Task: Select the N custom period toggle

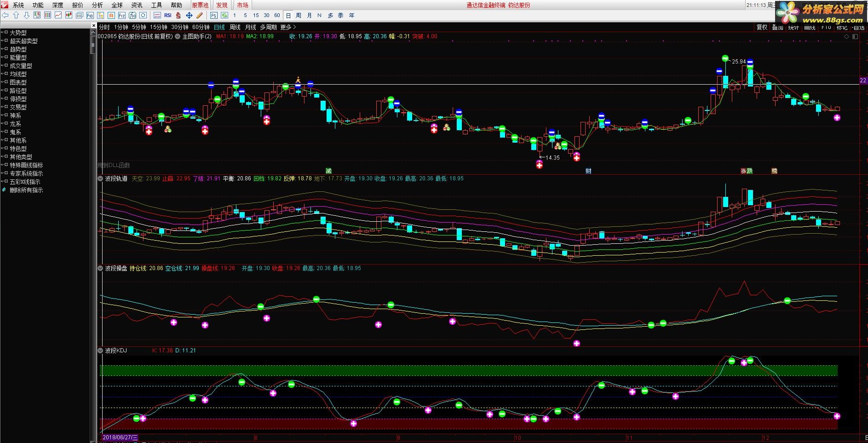Action: click(x=320, y=15)
